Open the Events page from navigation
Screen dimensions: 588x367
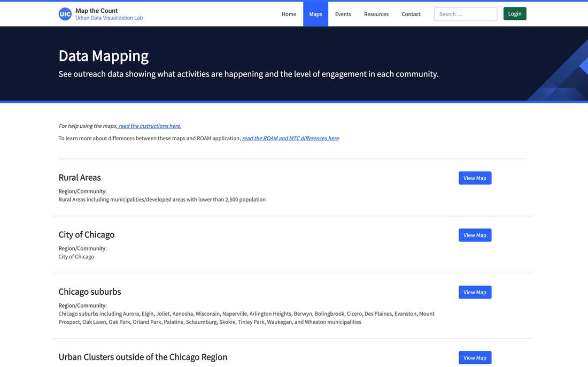pyautogui.click(x=343, y=14)
